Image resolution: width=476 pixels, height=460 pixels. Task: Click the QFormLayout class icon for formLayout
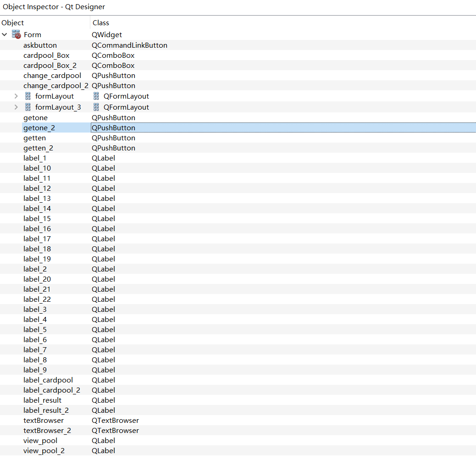tap(96, 96)
